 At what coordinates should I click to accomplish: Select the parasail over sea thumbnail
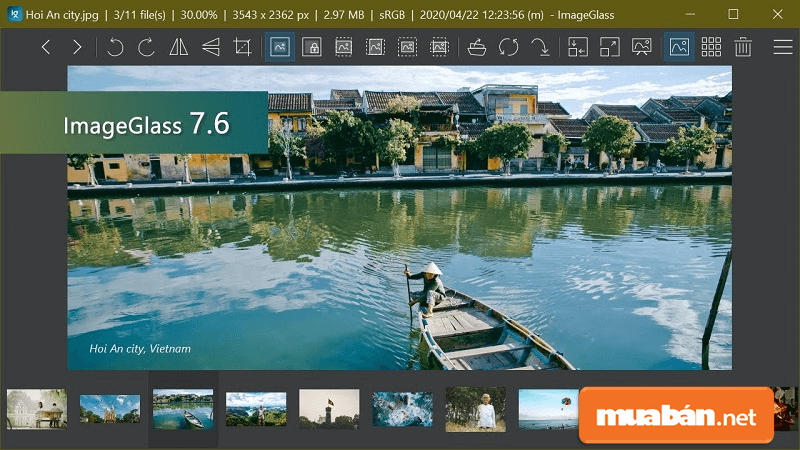548,409
